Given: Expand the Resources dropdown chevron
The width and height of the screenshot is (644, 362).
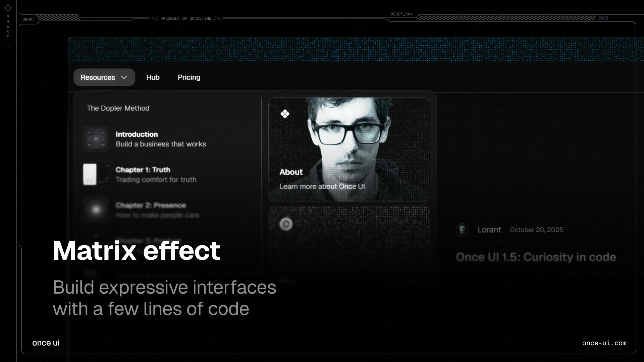Looking at the screenshot, I should click(124, 77).
